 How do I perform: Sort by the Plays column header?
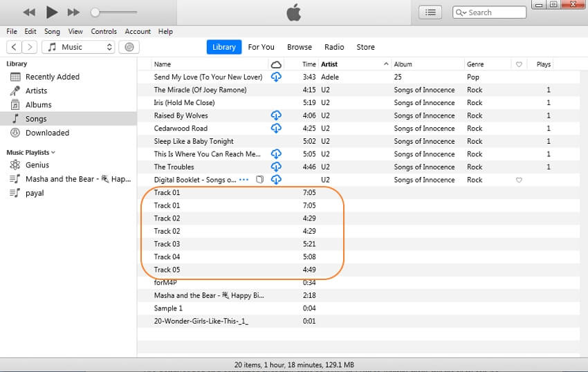tap(540, 64)
